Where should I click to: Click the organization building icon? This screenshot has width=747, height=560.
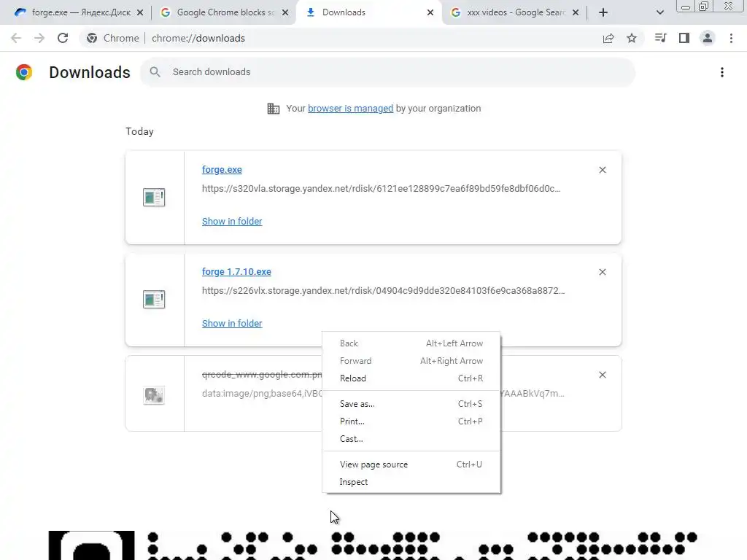[274, 109]
